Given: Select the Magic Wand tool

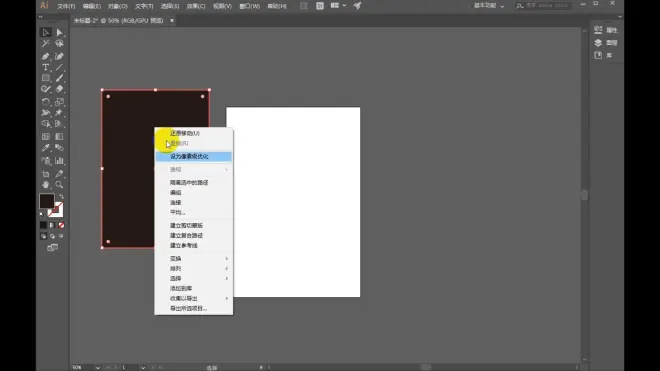Looking at the screenshot, I should [x=46, y=43].
